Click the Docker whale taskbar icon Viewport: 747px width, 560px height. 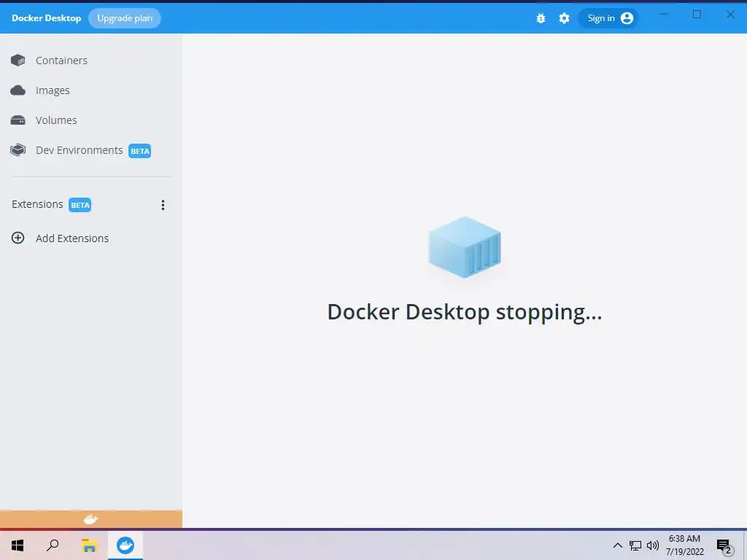125,545
